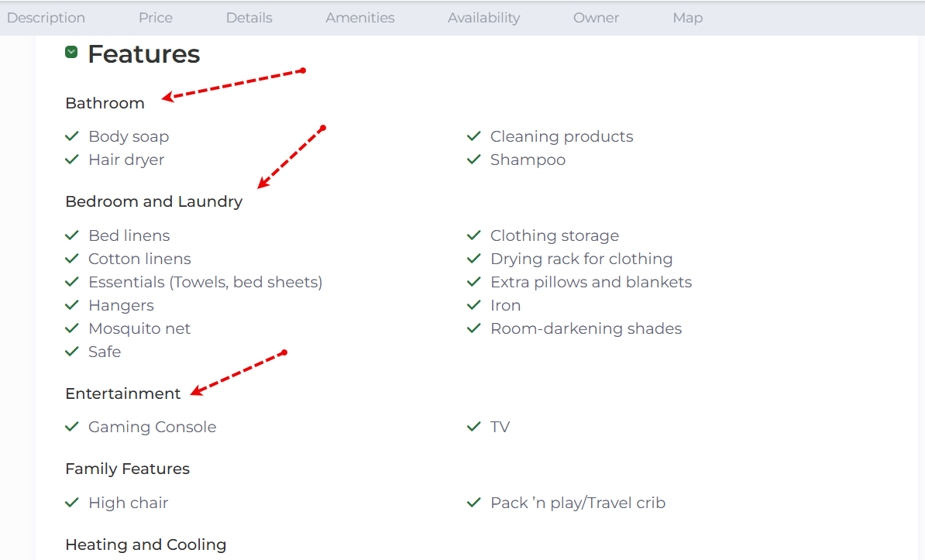Image resolution: width=925 pixels, height=560 pixels.
Task: Click the Bedroom and Laundry heading
Action: pos(154,202)
